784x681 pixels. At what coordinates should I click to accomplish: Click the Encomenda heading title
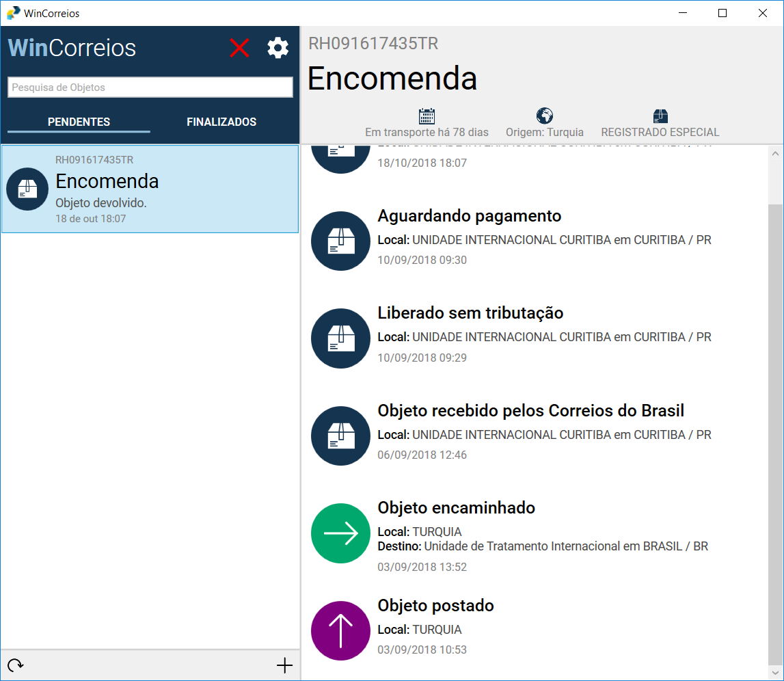pos(392,79)
